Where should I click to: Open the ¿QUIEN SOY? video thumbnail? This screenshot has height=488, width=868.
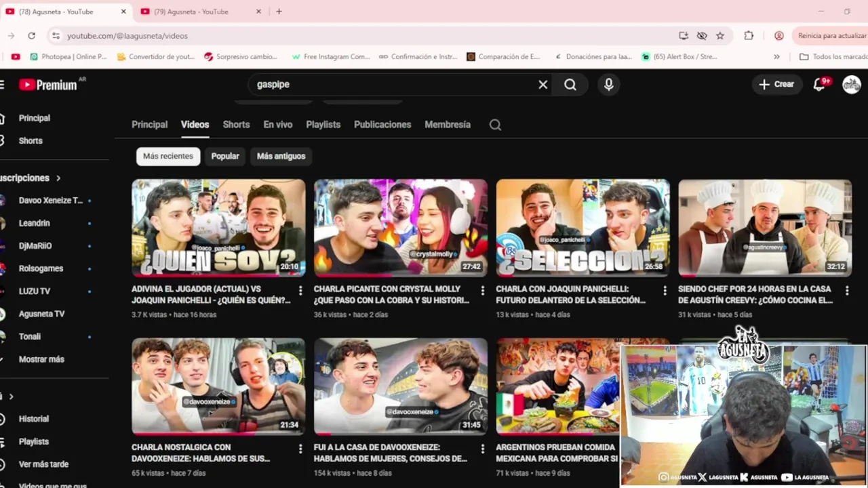(x=218, y=228)
